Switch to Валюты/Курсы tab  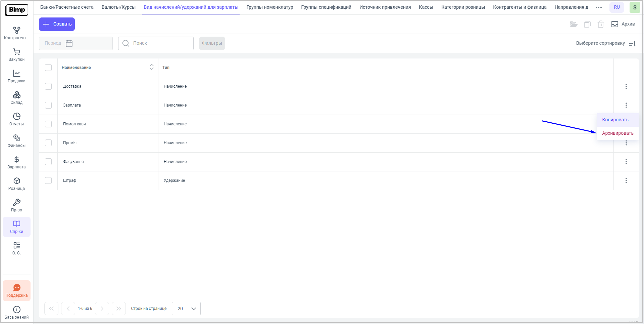click(118, 7)
